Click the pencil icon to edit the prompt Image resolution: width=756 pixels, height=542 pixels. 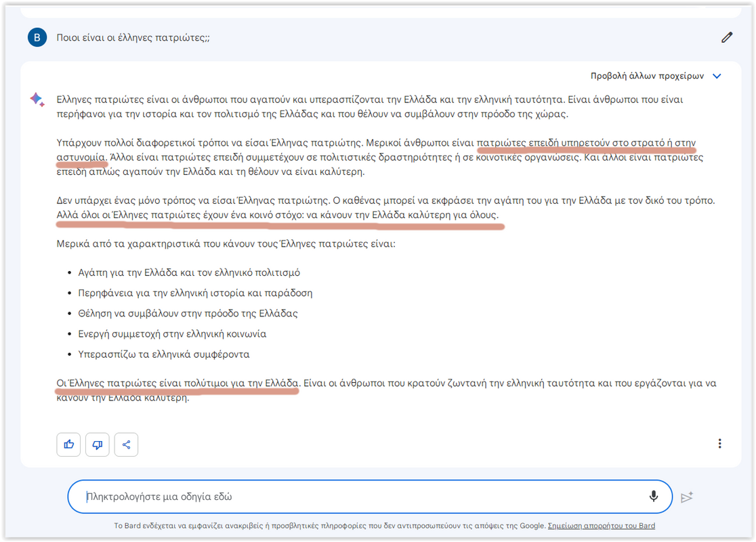pos(727,38)
